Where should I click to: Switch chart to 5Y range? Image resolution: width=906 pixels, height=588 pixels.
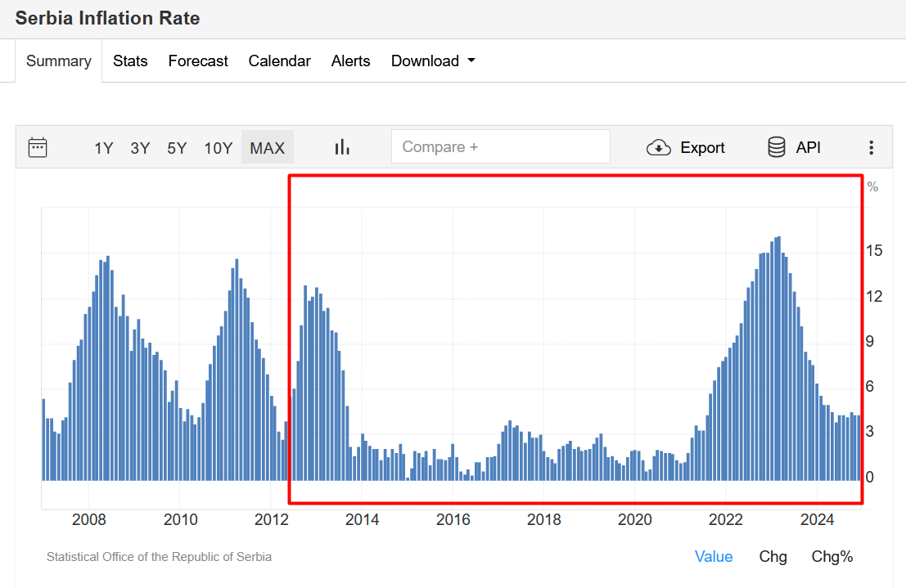[177, 148]
